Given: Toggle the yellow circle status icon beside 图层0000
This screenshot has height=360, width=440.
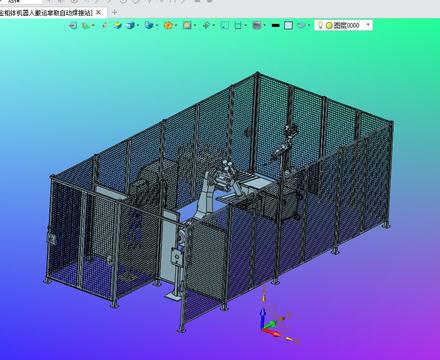Looking at the screenshot, I should (329, 25).
